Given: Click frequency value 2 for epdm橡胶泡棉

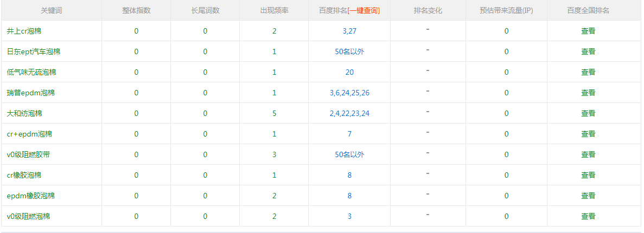Looking at the screenshot, I should pos(275,196).
